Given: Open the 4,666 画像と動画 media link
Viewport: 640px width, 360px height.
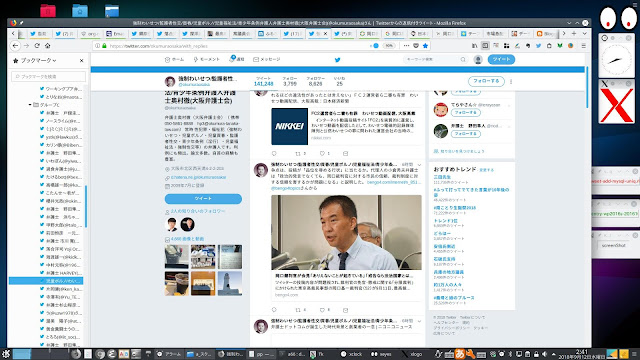Looking at the screenshot, I should [187, 239].
